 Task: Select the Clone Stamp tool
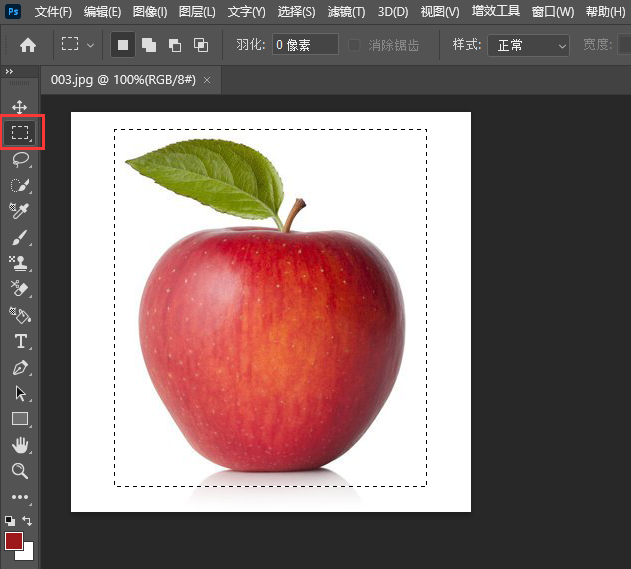[x=19, y=263]
